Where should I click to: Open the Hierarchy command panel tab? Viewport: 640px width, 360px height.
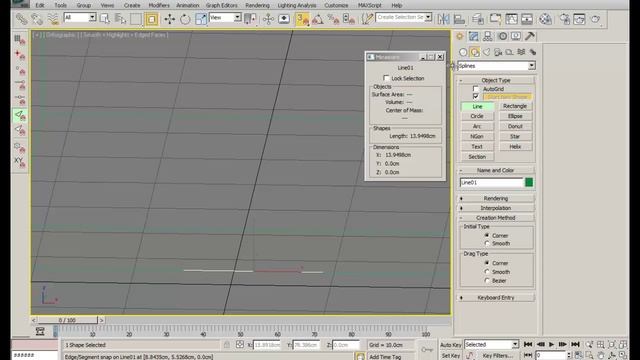tap(488, 36)
